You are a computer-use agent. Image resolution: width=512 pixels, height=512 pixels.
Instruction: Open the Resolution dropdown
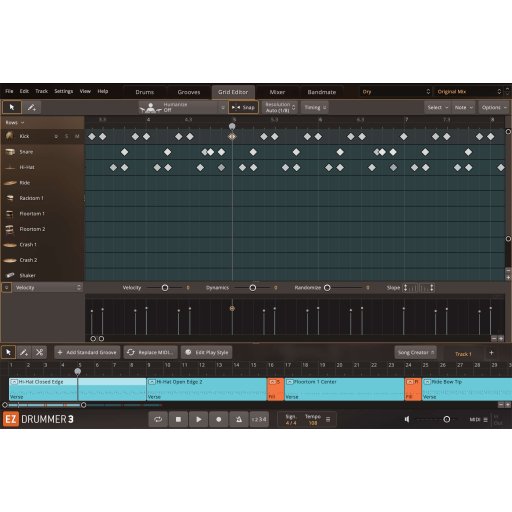click(x=280, y=107)
